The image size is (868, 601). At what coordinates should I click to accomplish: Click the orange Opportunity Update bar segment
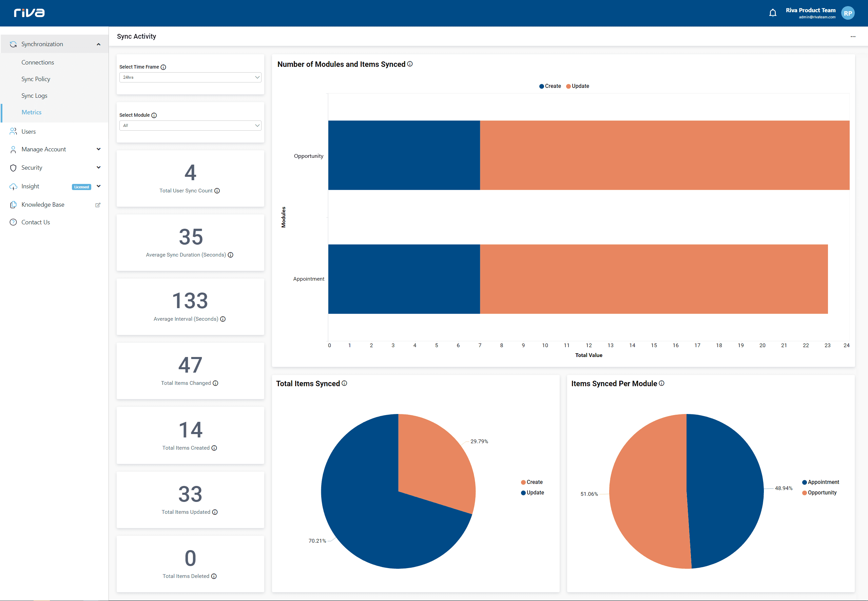[x=664, y=155]
